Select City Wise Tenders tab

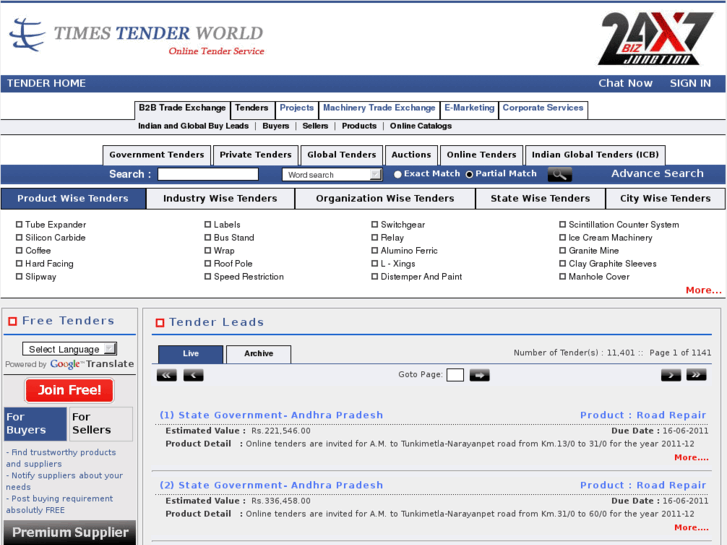pyautogui.click(x=665, y=199)
